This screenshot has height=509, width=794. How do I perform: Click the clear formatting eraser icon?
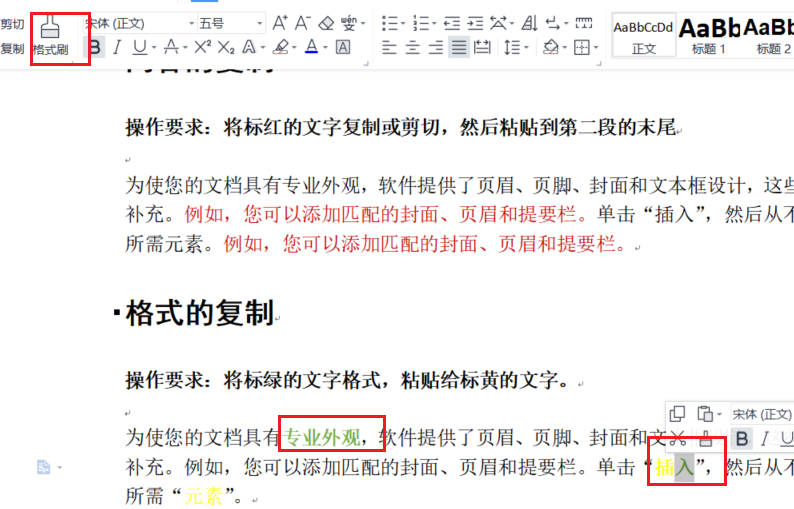pyautogui.click(x=327, y=22)
